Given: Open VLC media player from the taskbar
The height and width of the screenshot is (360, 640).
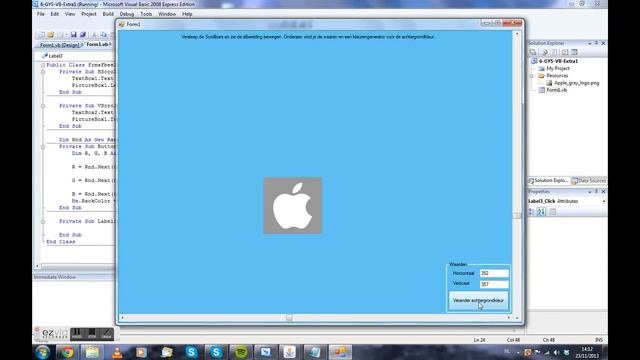Looking at the screenshot, I should (x=117, y=352).
